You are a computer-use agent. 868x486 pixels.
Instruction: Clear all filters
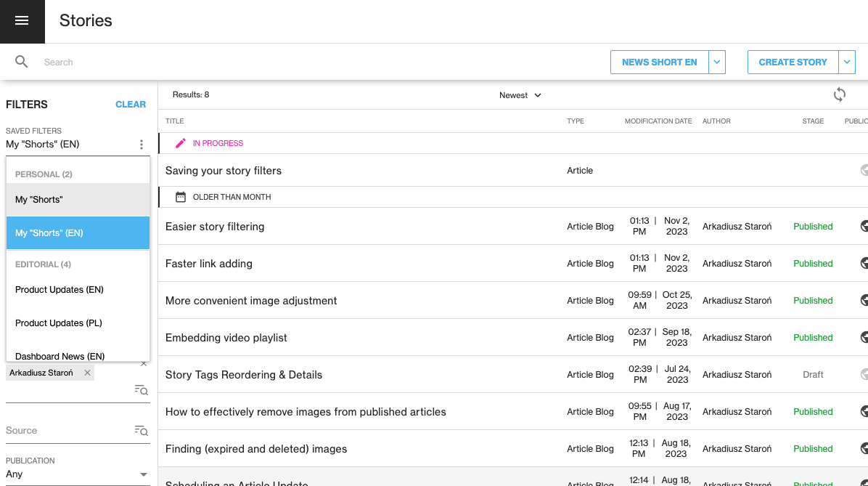131,105
